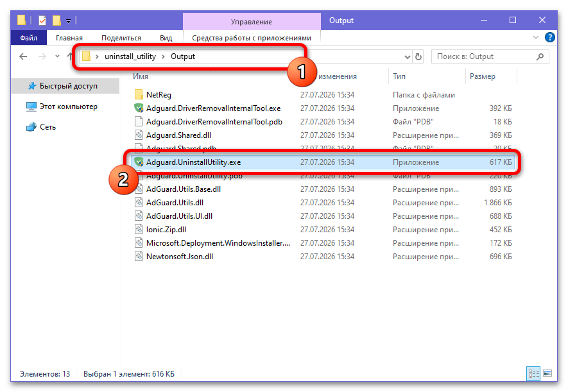Click uninstall_utility in the address path
The height and width of the screenshot is (392, 568).
point(130,56)
